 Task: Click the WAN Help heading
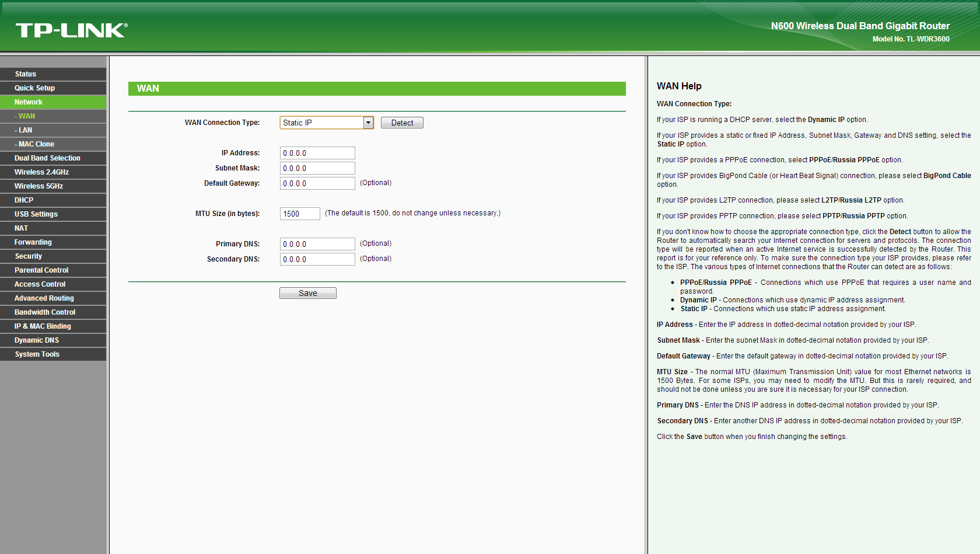pyautogui.click(x=679, y=86)
